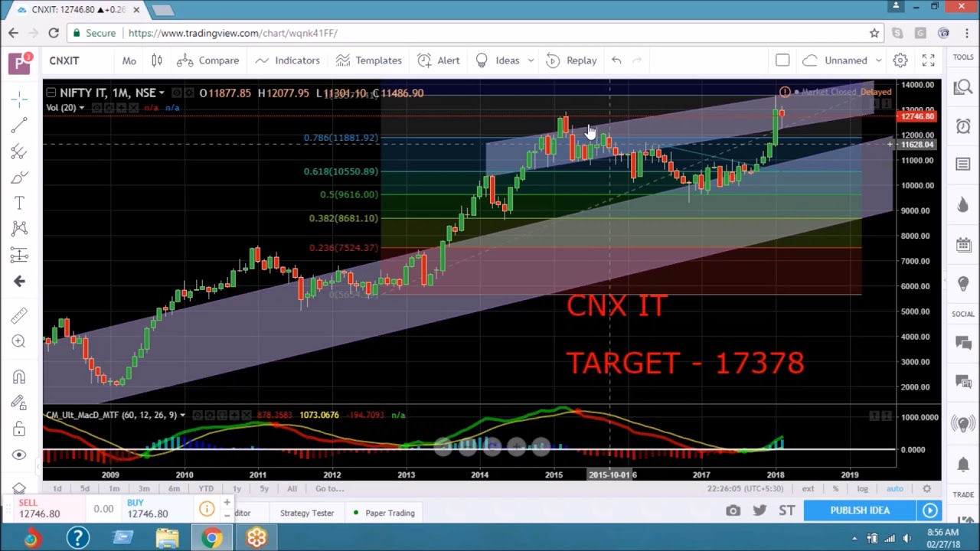Open the Compare symbols dialog

(207, 60)
